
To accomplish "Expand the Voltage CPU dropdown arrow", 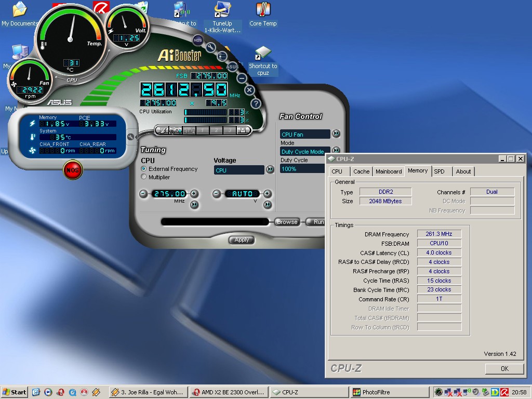I will pos(270,169).
